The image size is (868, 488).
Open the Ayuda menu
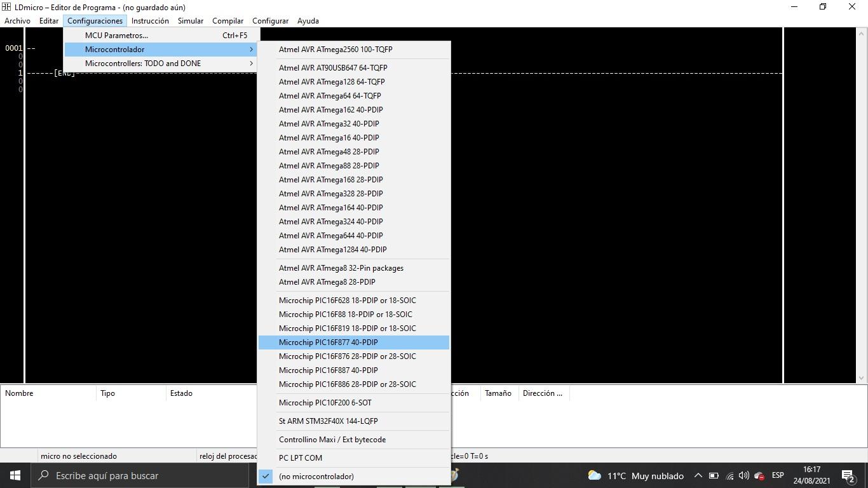point(308,21)
